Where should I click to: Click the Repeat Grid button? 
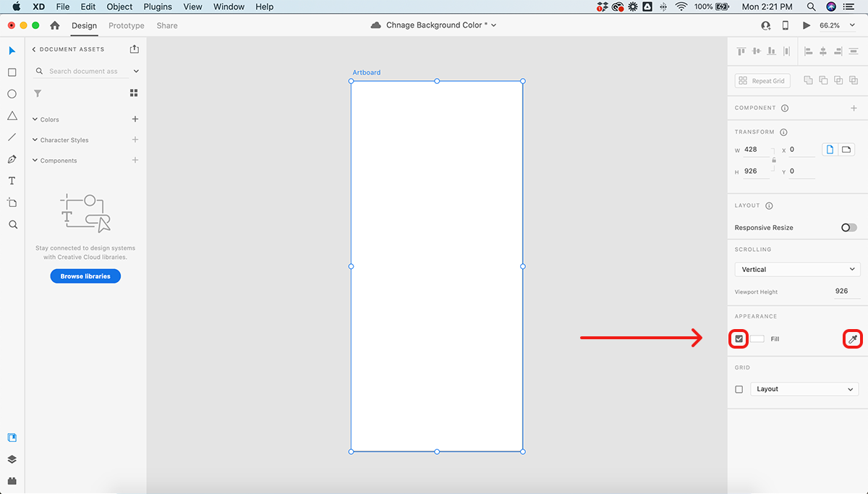click(762, 81)
